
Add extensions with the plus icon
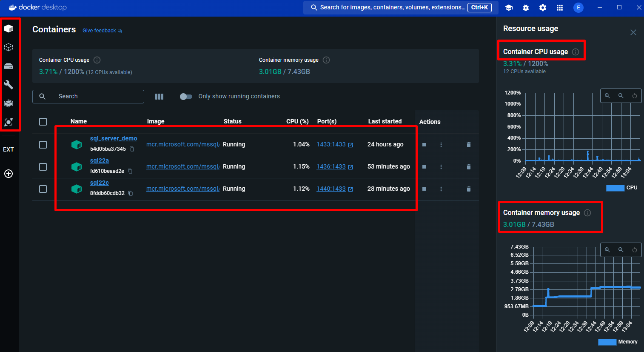coord(9,174)
